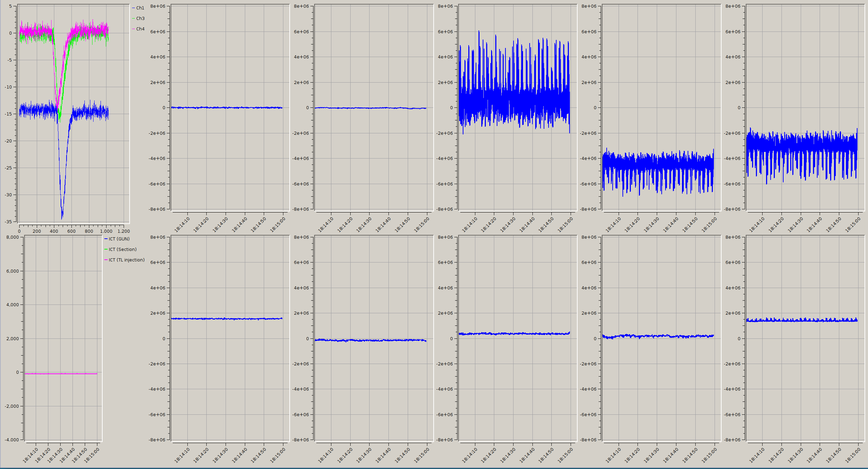868x469 pixels.
Task: Toggle the Ch3 legend entry
Action: click(140, 19)
